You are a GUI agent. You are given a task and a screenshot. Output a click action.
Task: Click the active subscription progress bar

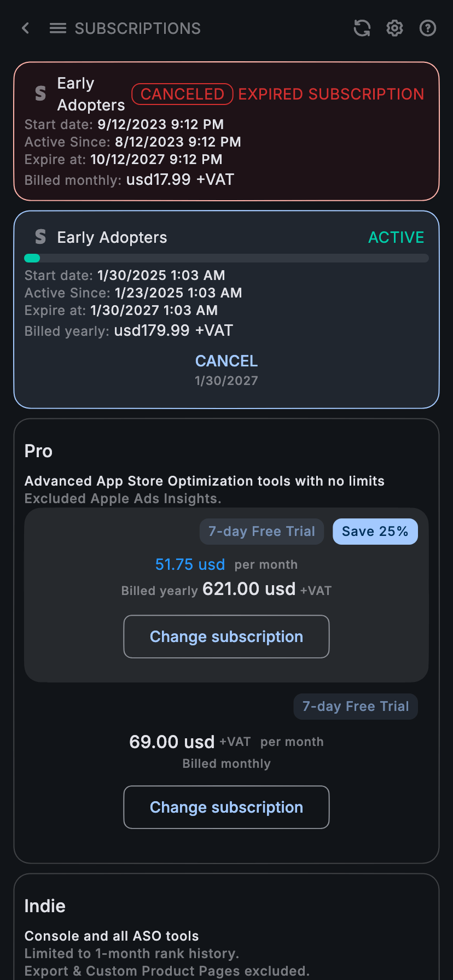226,258
